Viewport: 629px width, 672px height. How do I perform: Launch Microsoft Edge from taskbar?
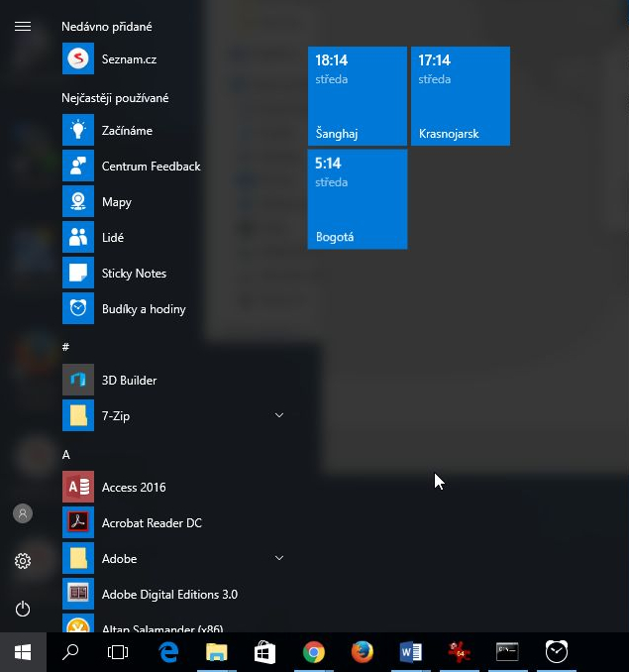pyautogui.click(x=167, y=652)
